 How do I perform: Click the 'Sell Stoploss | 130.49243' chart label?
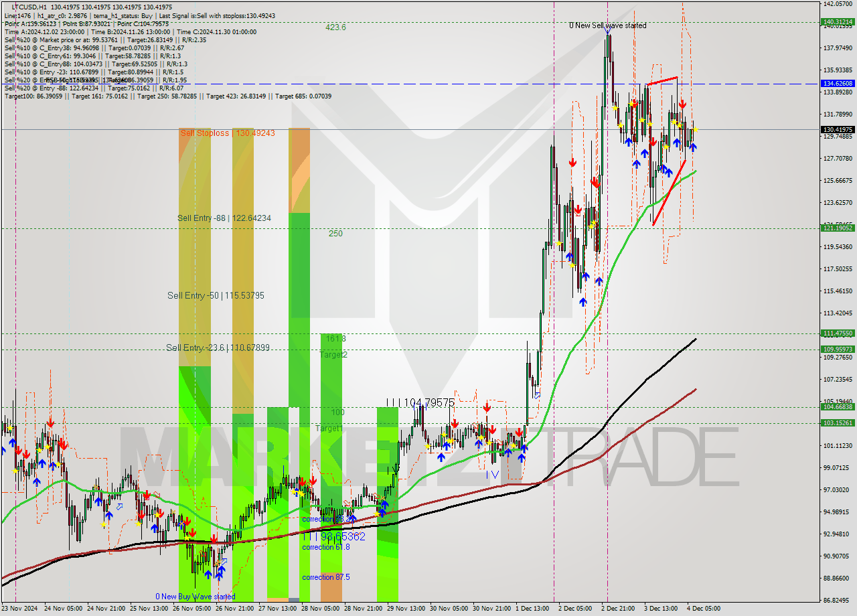coord(228,133)
